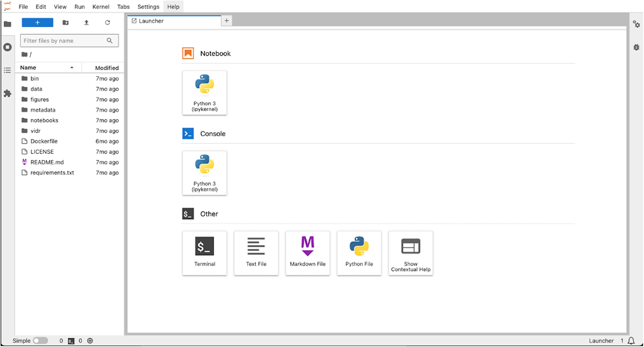This screenshot has height=347, width=644.
Task: Open the Debugger panel bug icon
Action: click(x=636, y=47)
